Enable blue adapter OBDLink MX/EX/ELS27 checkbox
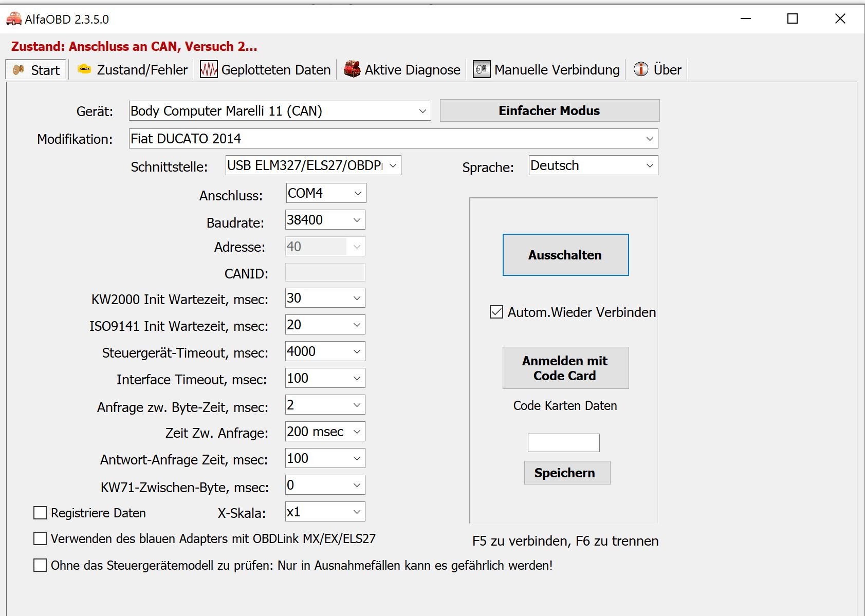 tap(40, 538)
